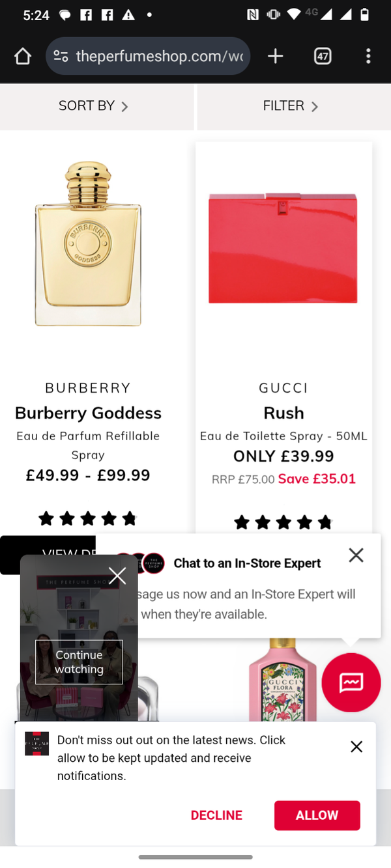
Task: Tap the site info icon in address bar
Action: pos(61,57)
